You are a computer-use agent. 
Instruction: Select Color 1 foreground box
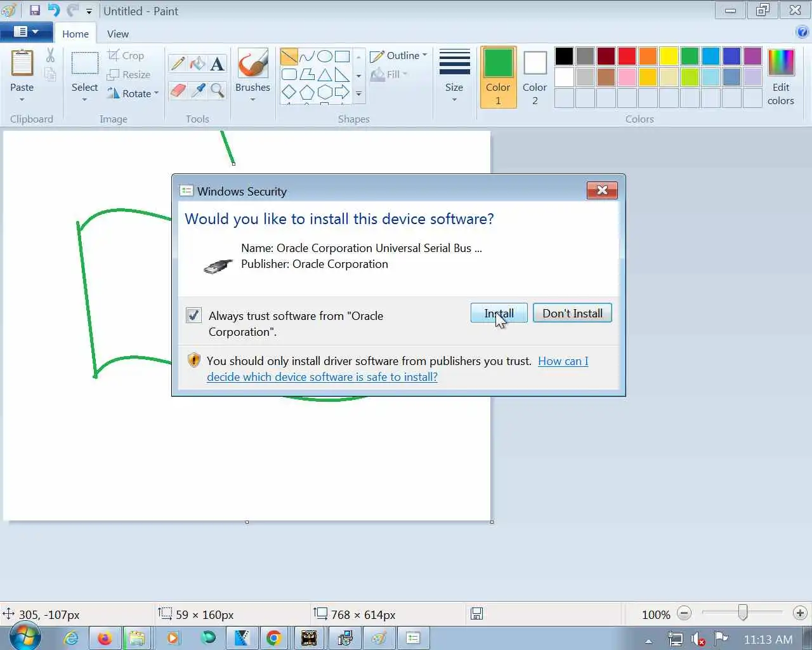pos(498,77)
